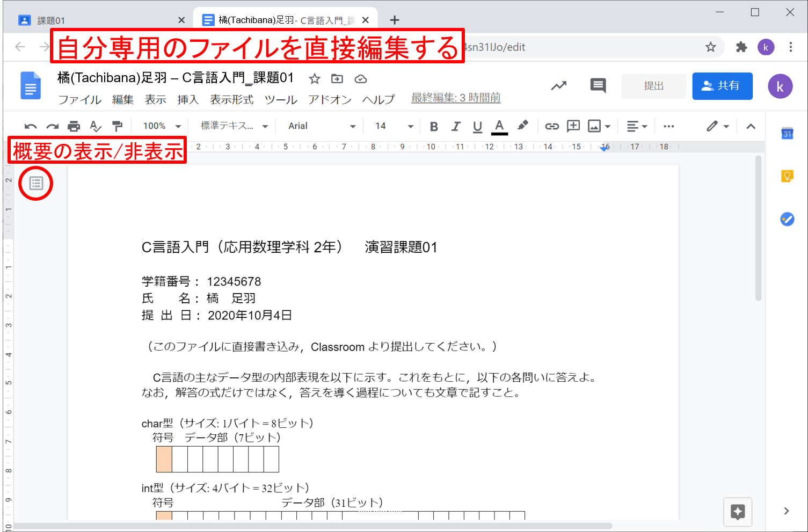
Task: Open the 挿入 menu
Action: (x=188, y=100)
